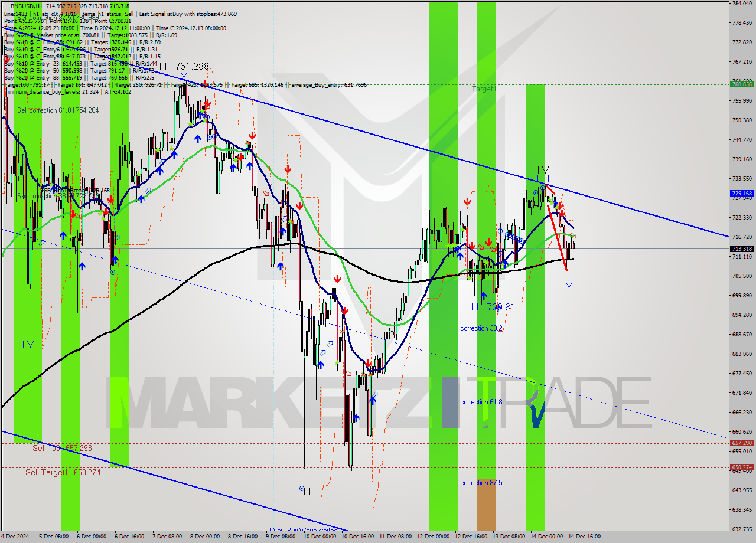Click the 'correction 61.8' label
This screenshot has height=543, width=756.
[481, 402]
